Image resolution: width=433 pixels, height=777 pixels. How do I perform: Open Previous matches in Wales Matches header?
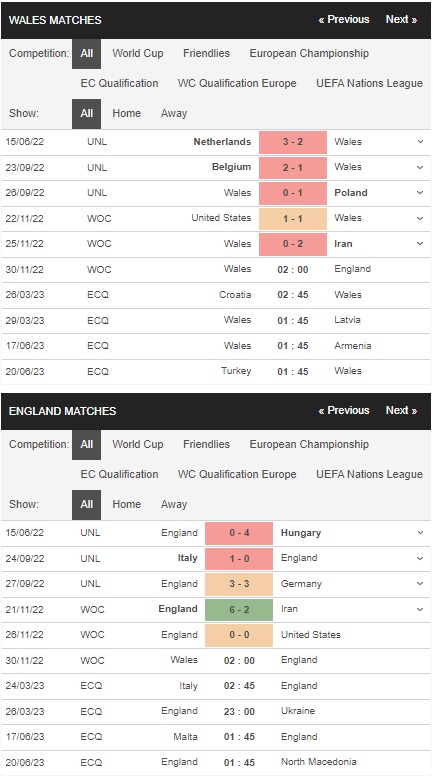pos(344,20)
